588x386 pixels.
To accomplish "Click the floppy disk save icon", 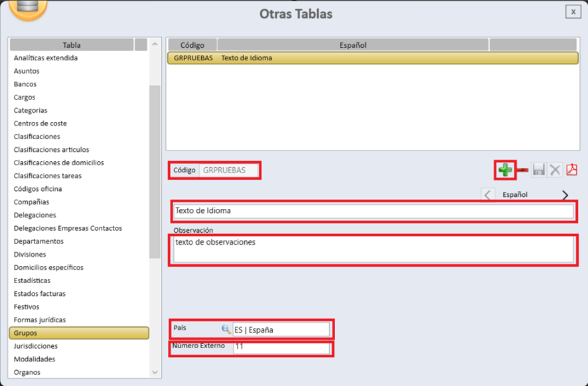I will pyautogui.click(x=538, y=170).
